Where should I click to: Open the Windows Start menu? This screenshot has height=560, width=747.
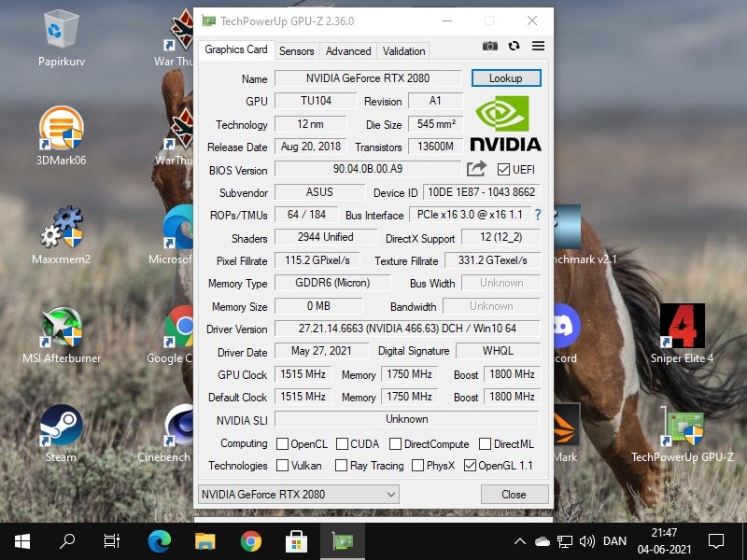[22, 541]
